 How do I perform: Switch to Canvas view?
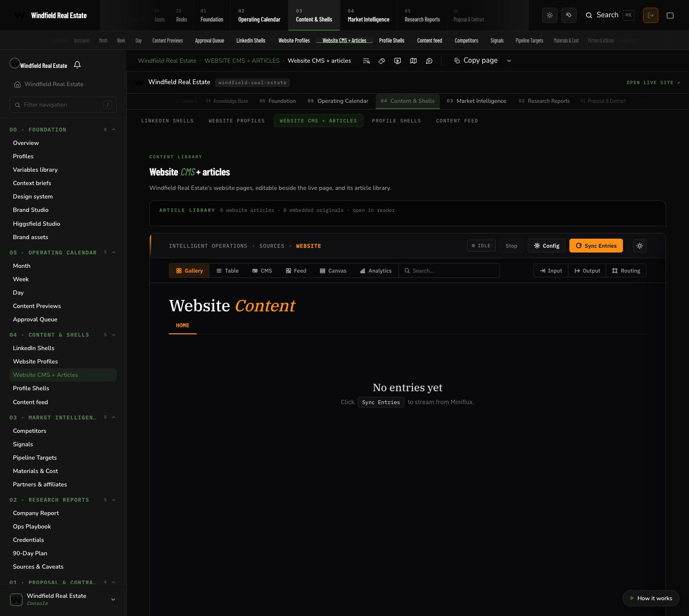coord(333,271)
